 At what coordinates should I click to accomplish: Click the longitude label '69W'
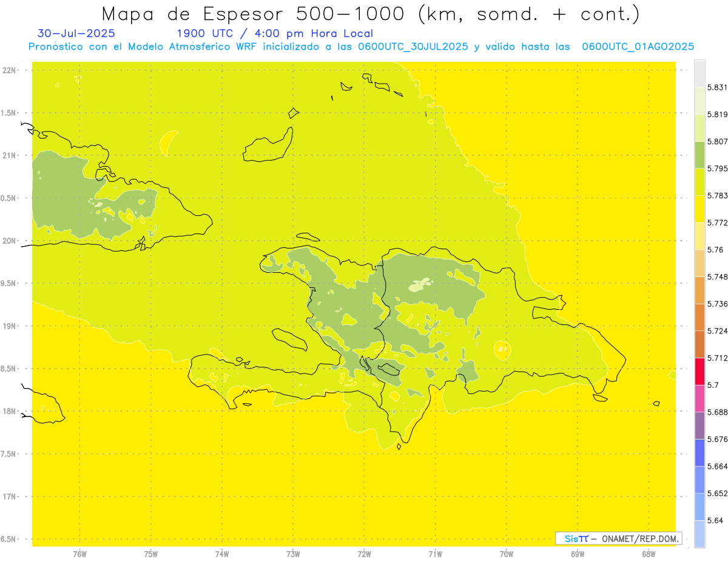click(x=577, y=554)
